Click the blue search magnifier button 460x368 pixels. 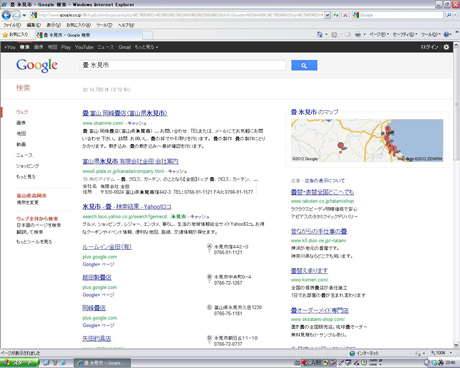[304, 65]
